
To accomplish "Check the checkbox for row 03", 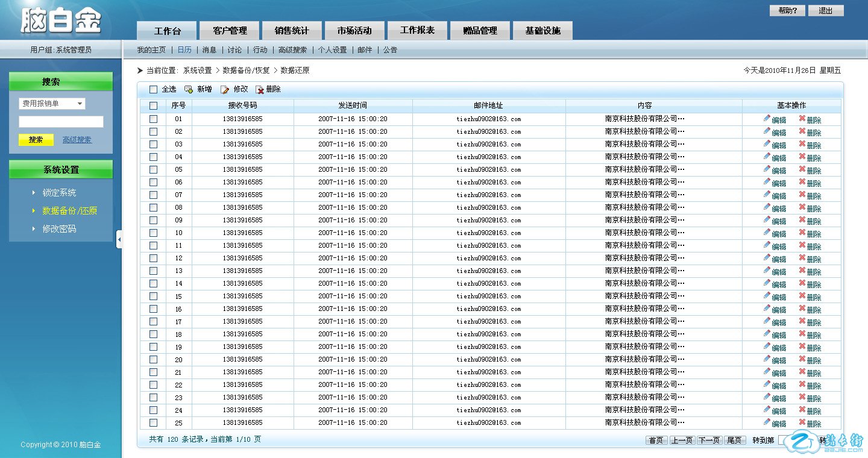I will coord(153,144).
